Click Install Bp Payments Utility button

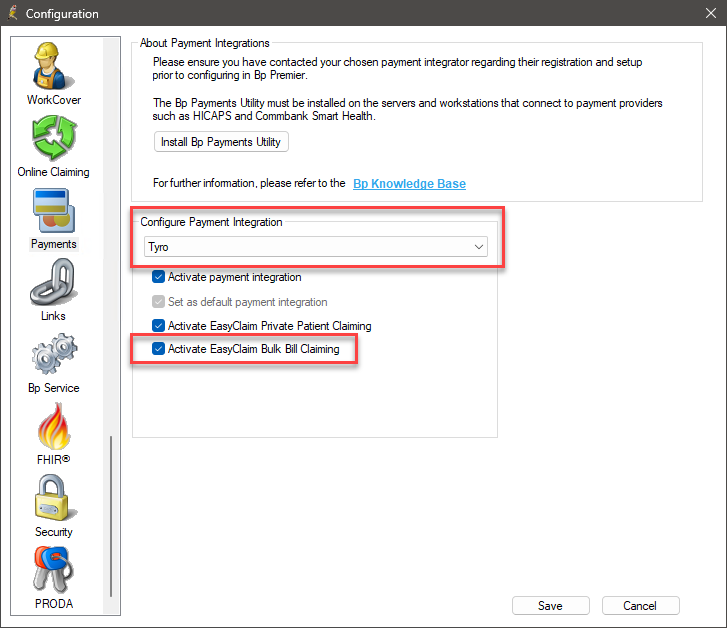click(x=221, y=142)
